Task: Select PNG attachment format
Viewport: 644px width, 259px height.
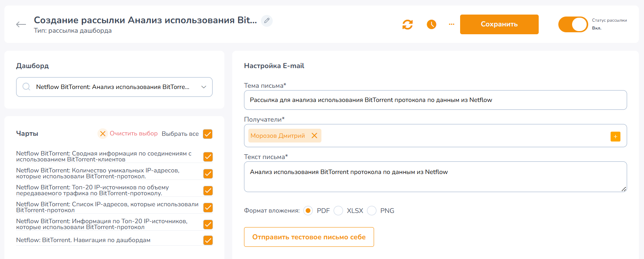Action: (x=372, y=211)
